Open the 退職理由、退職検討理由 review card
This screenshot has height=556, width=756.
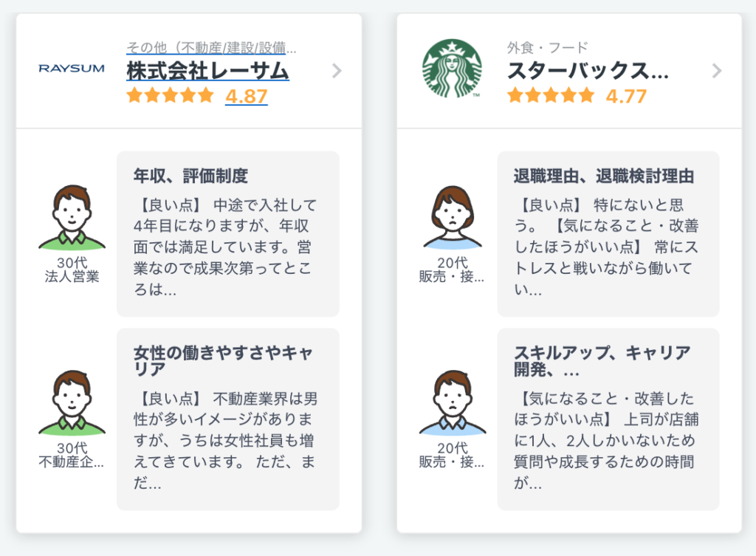pyautogui.click(x=608, y=234)
